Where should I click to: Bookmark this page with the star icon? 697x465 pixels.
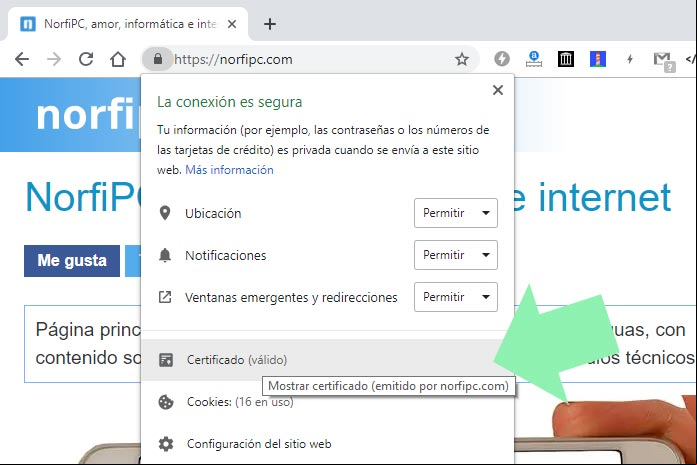(x=462, y=59)
